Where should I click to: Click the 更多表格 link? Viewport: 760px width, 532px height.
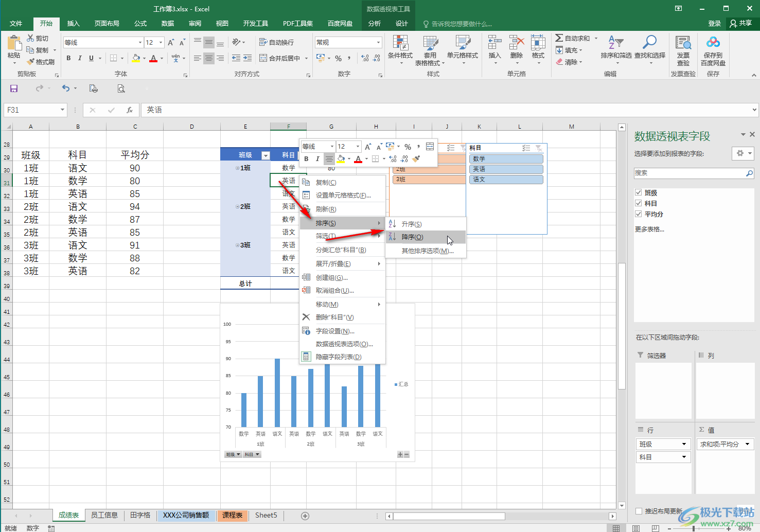click(649, 229)
